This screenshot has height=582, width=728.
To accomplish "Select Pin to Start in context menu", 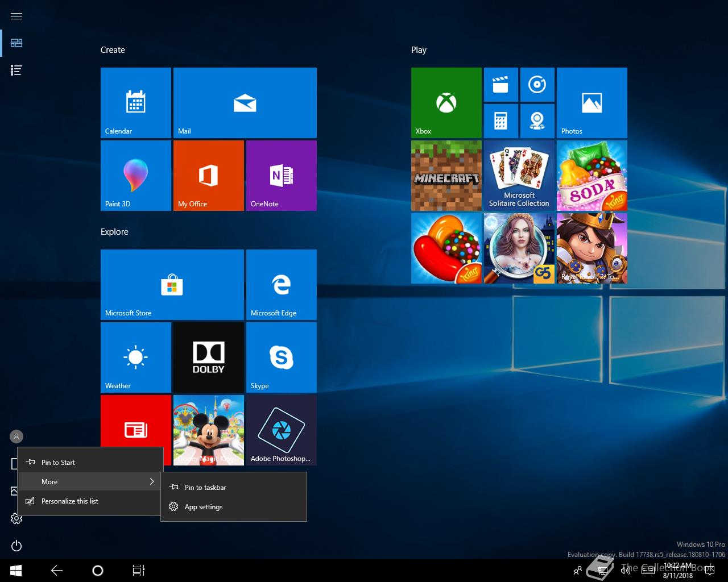I will (x=90, y=463).
